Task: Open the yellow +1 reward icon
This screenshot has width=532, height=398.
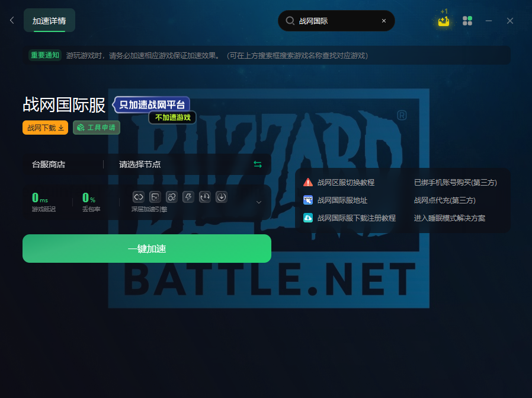Action: click(x=444, y=20)
